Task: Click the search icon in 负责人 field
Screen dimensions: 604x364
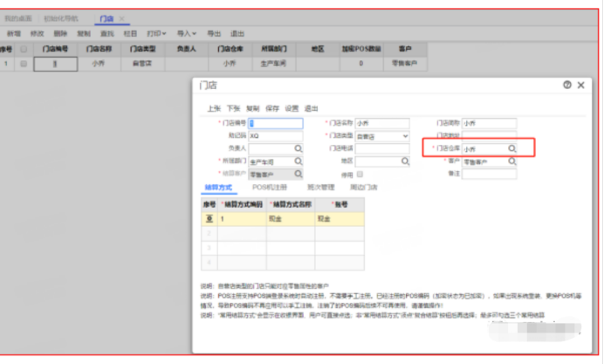Action: click(x=298, y=149)
